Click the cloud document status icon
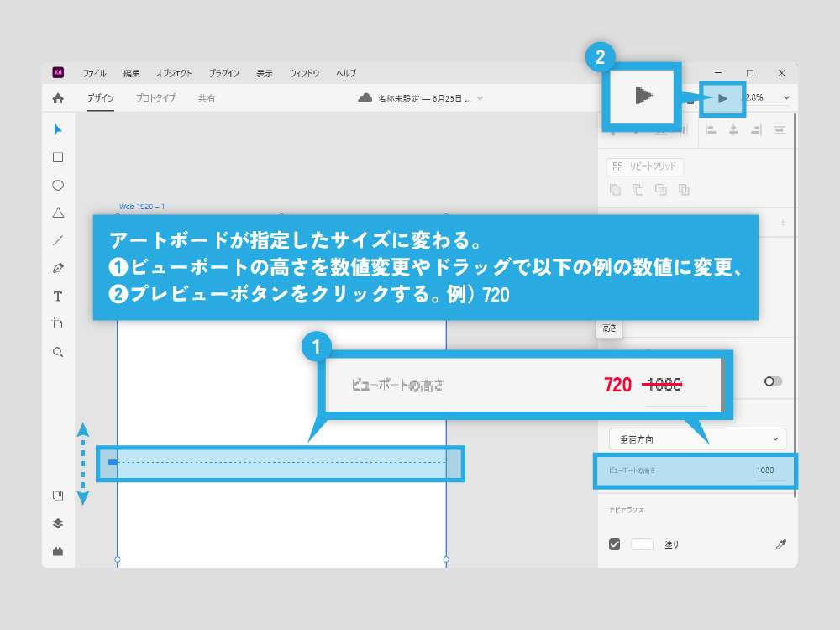This screenshot has height=630, width=840. (365, 98)
